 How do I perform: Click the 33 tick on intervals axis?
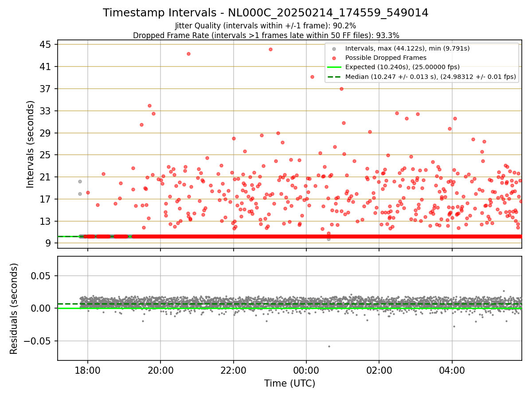[x=46, y=111]
